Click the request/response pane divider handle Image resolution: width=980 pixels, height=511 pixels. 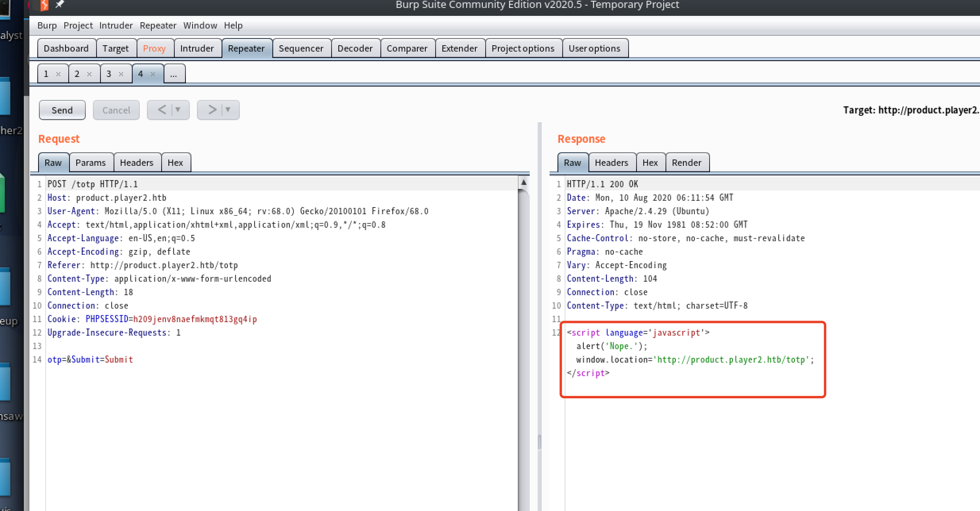[540, 442]
